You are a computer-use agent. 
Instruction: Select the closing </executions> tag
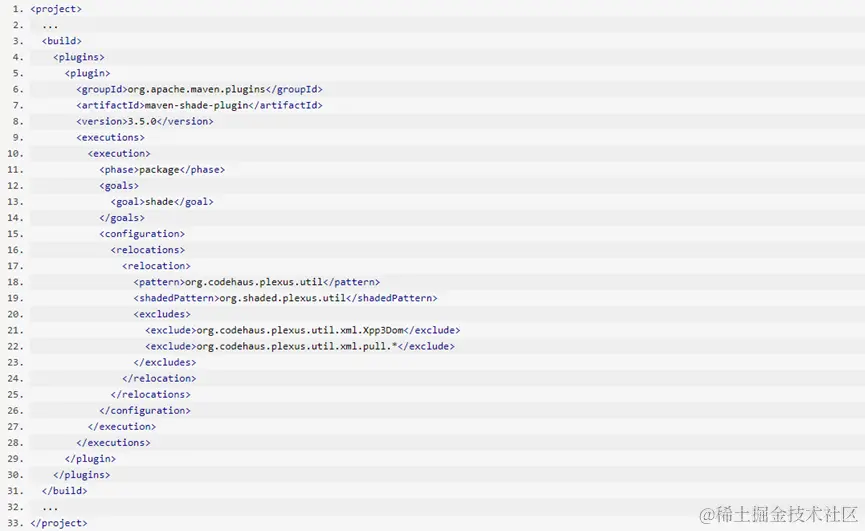click(113, 443)
